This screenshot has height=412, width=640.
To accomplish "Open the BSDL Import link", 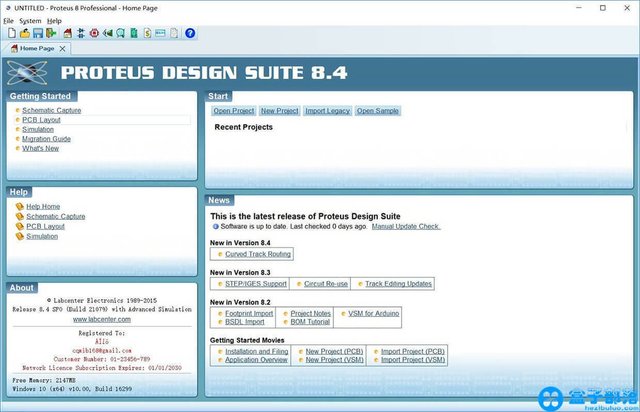I will pos(245,322).
